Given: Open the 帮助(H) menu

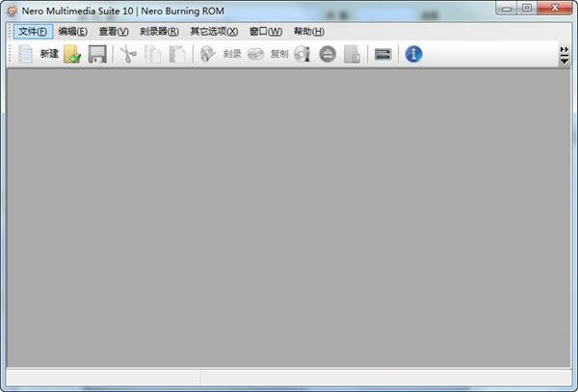Looking at the screenshot, I should pos(308,31).
